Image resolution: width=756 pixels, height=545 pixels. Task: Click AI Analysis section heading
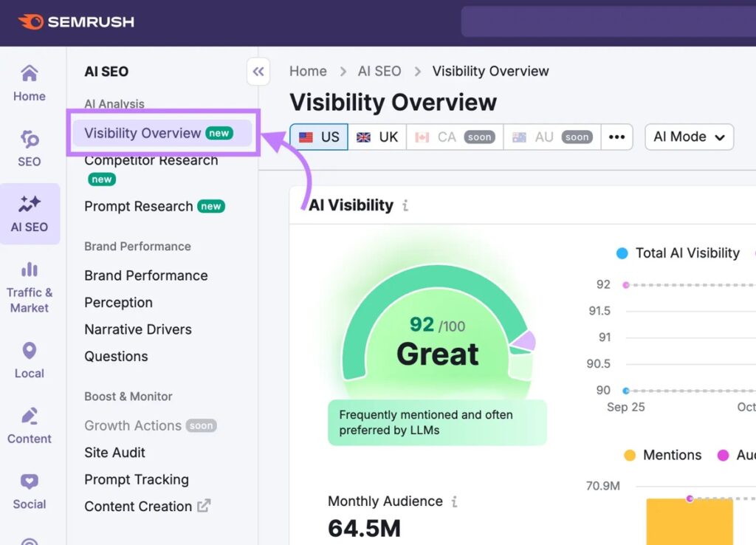(114, 103)
